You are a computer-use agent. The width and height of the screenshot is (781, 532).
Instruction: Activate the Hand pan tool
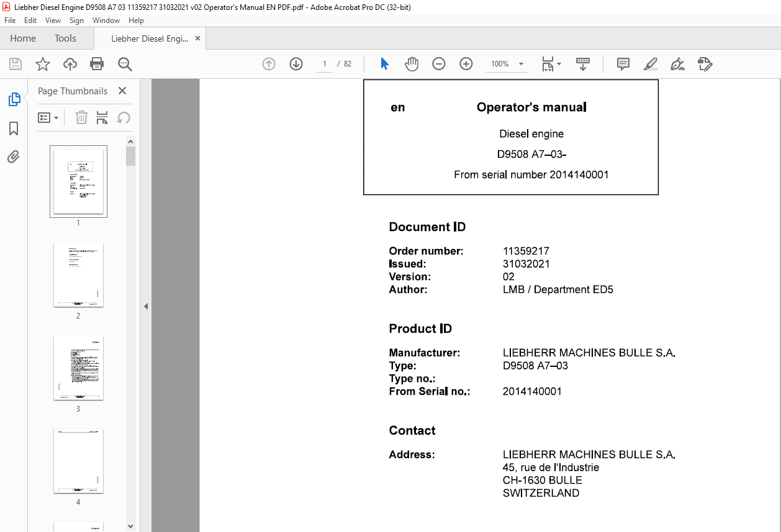(x=412, y=64)
